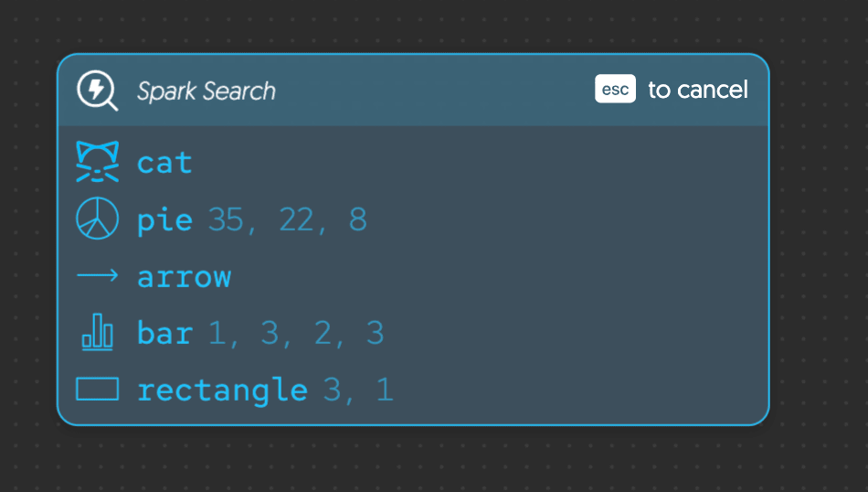Image resolution: width=868 pixels, height=492 pixels.
Task: Choose the "pie" suggestion label
Action: click(164, 220)
